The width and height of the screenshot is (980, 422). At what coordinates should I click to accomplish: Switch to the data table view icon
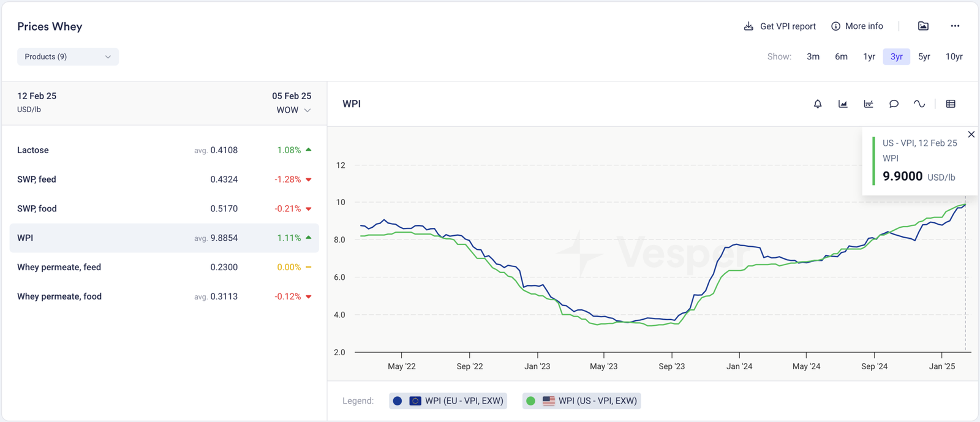pyautogui.click(x=951, y=104)
